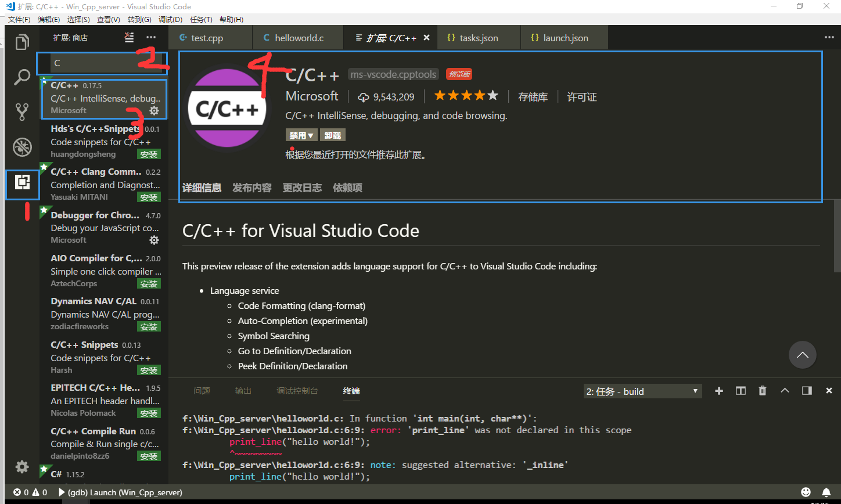
Task: Click the star rating of C/C++ extension
Action: (466, 96)
